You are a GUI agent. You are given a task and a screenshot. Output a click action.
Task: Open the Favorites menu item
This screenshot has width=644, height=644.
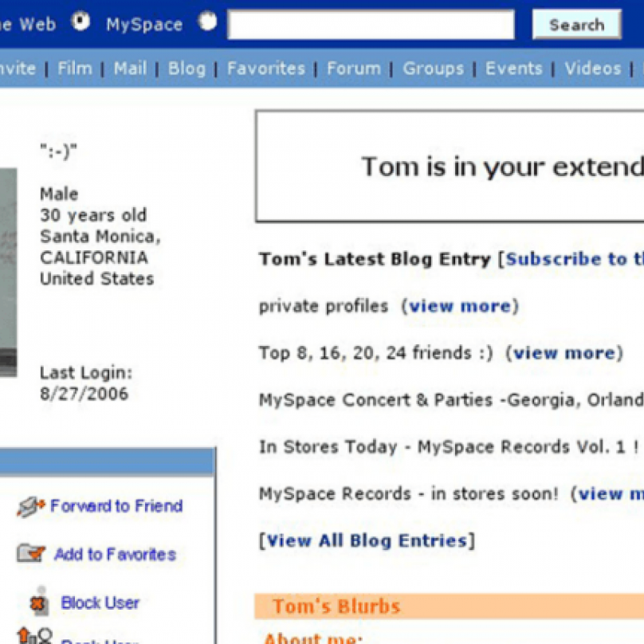point(266,69)
